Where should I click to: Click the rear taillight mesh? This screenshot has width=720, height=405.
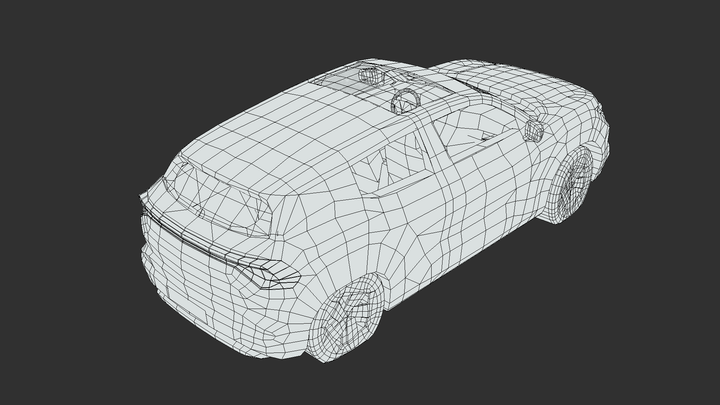click(262, 271)
